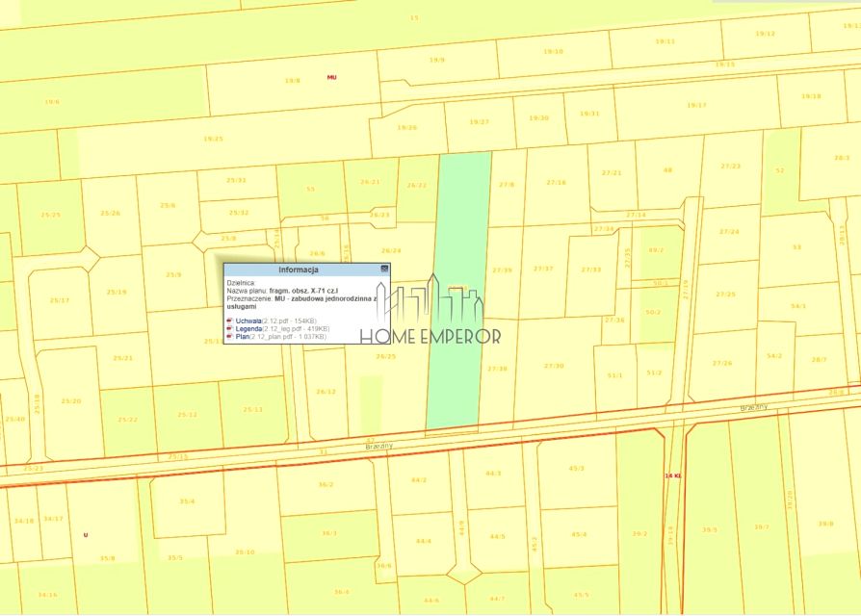
Task: Click the PDF icon beside Plan
Action: point(229,337)
